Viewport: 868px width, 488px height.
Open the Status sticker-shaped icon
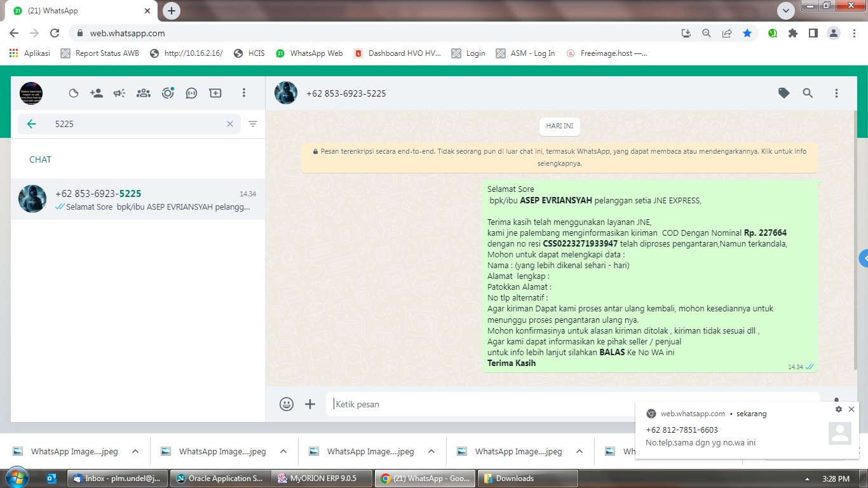tap(74, 93)
